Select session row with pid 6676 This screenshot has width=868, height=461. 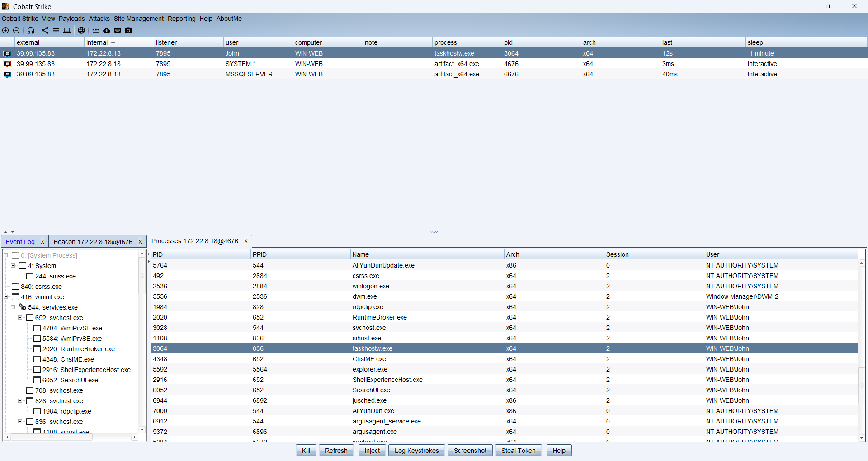point(434,74)
